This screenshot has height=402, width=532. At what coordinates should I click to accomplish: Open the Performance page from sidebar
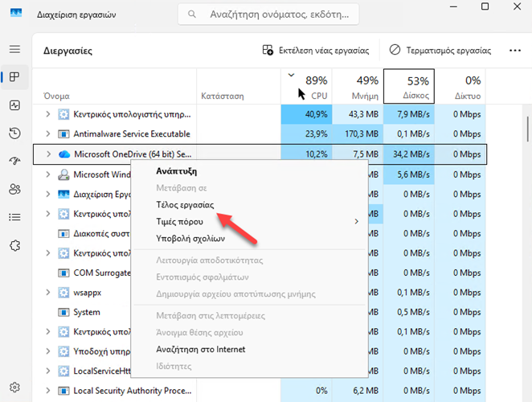(x=14, y=105)
